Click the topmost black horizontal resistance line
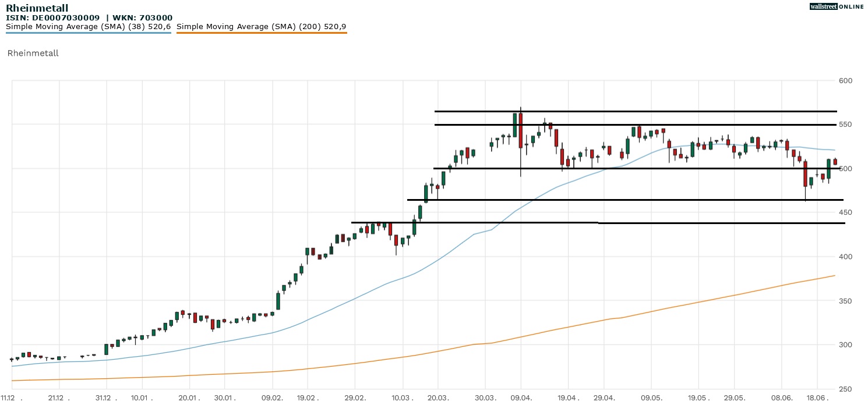 [x=635, y=111]
